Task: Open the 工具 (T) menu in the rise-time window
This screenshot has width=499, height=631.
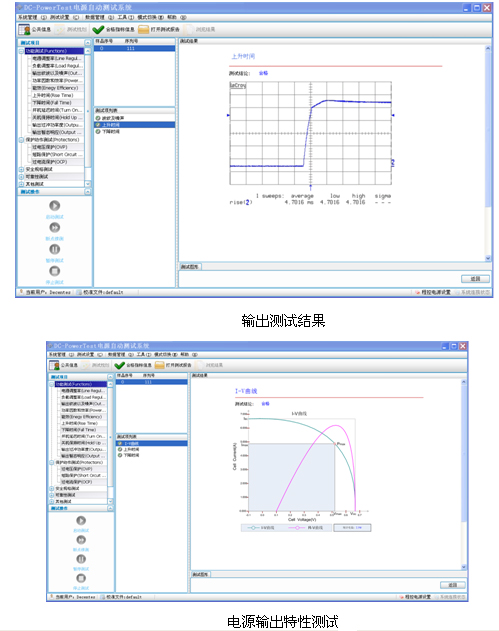Action: point(126,17)
